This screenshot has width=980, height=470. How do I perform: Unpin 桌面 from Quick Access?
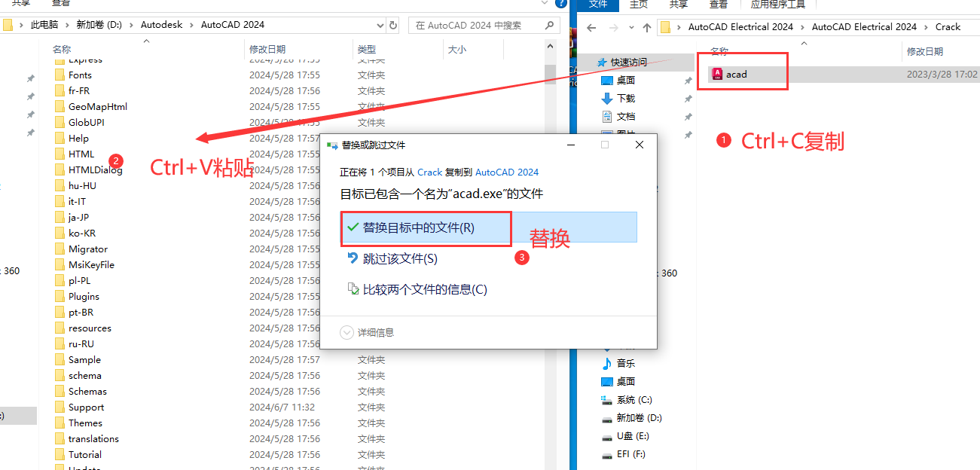tap(687, 81)
